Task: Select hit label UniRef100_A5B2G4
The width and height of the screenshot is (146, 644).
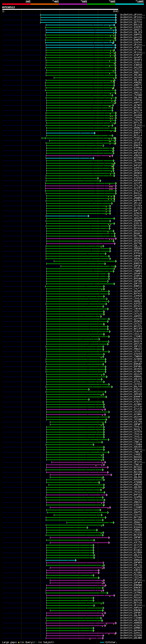Action: (x=131, y=156)
